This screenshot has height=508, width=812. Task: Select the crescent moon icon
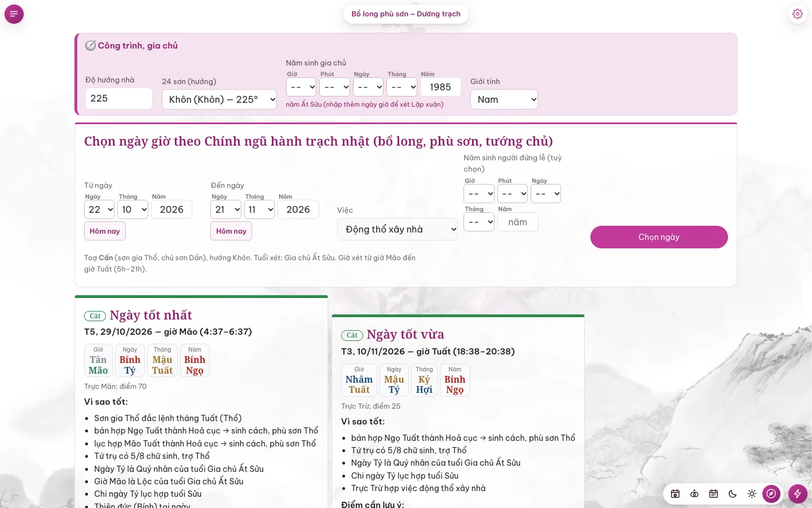click(x=732, y=494)
